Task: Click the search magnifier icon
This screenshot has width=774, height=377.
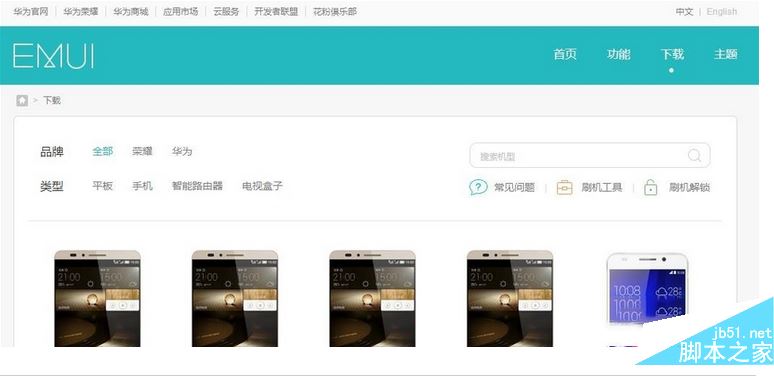Action: coord(694,156)
